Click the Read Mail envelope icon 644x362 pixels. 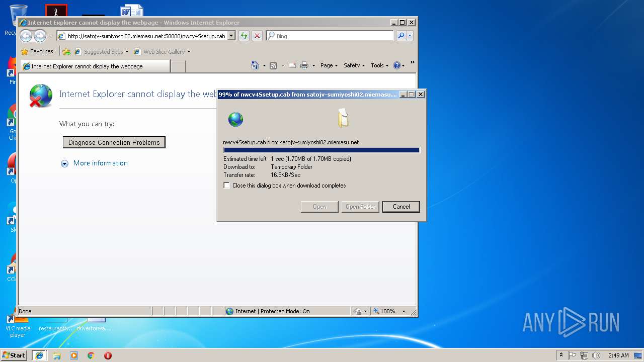point(292,65)
